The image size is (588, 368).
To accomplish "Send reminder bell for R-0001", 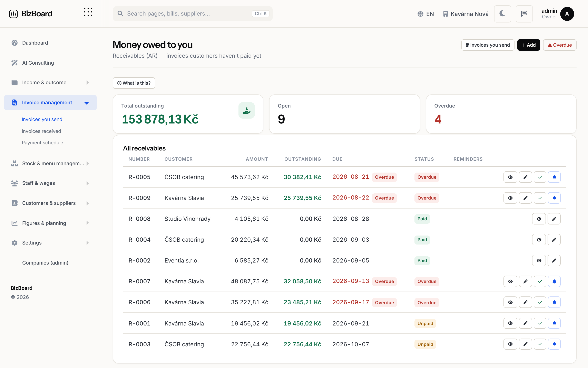I will coord(554,323).
